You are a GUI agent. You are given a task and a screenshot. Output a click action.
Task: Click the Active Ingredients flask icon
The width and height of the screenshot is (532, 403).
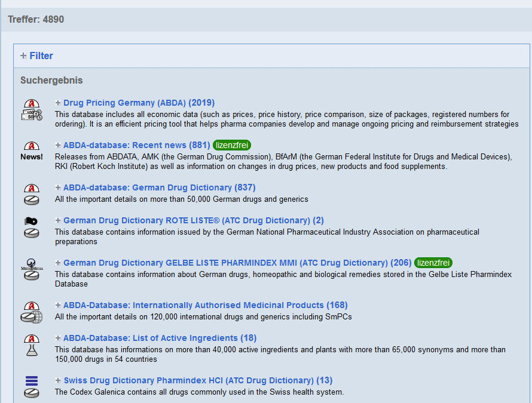coord(32,345)
